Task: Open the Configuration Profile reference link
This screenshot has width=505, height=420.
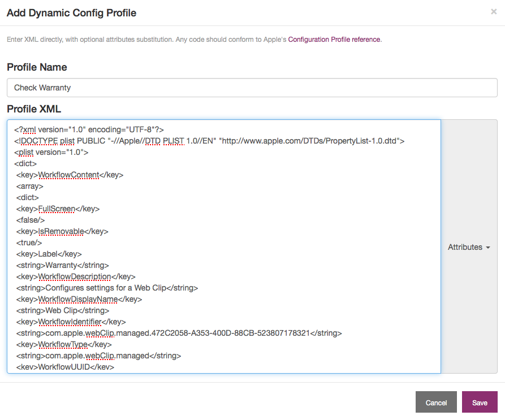Action: coord(333,40)
